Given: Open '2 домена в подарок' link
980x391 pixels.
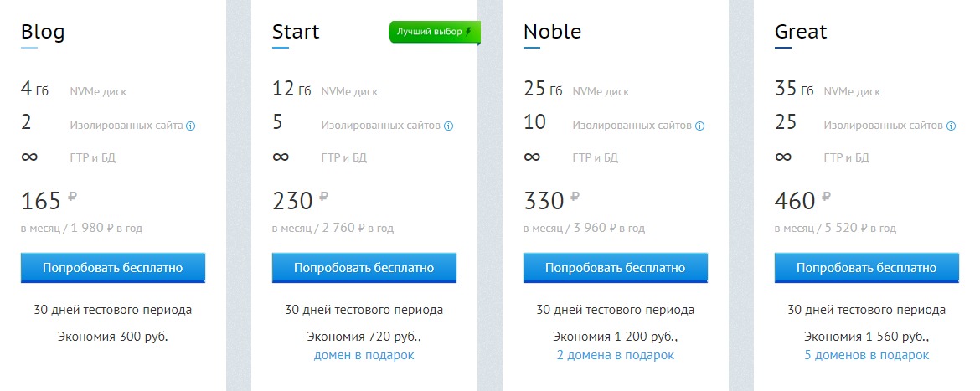Looking at the screenshot, I should click(x=616, y=355).
